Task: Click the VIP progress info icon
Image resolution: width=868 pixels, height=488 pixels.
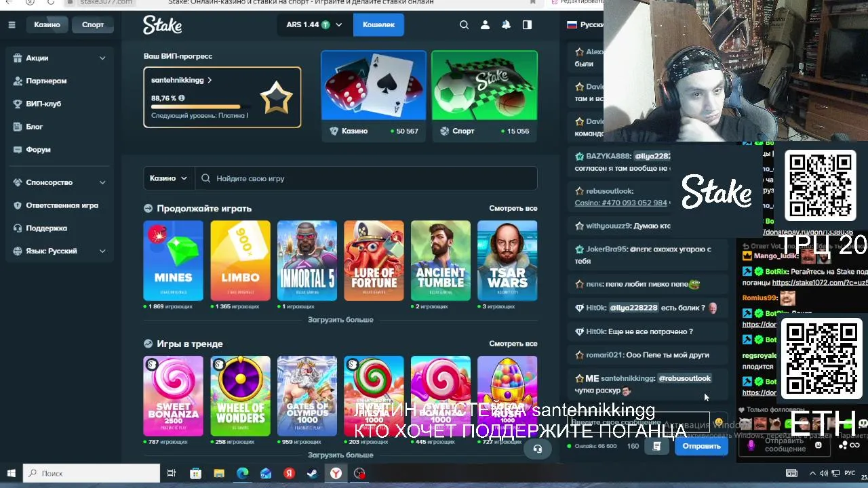Action: (x=181, y=98)
